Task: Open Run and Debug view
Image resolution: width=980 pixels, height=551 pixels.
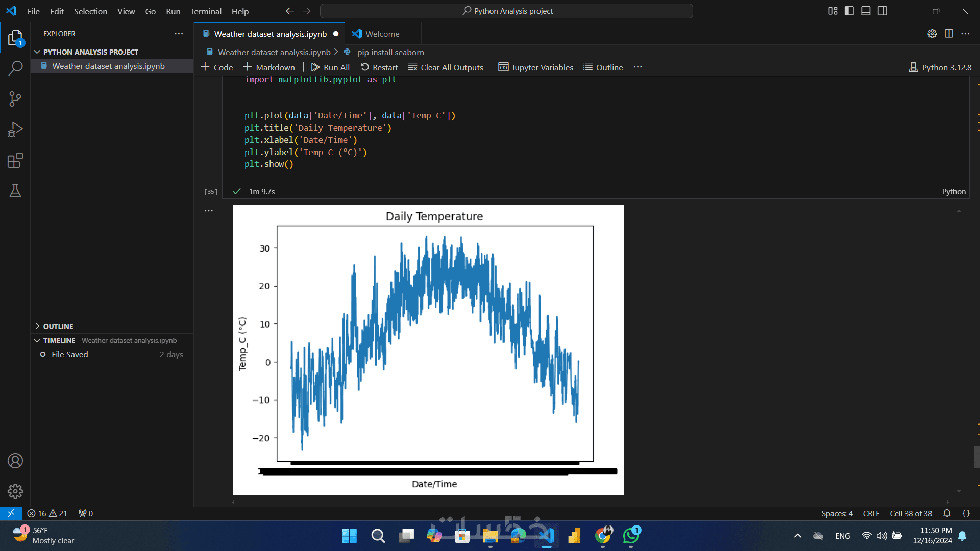Action: pyautogui.click(x=15, y=130)
